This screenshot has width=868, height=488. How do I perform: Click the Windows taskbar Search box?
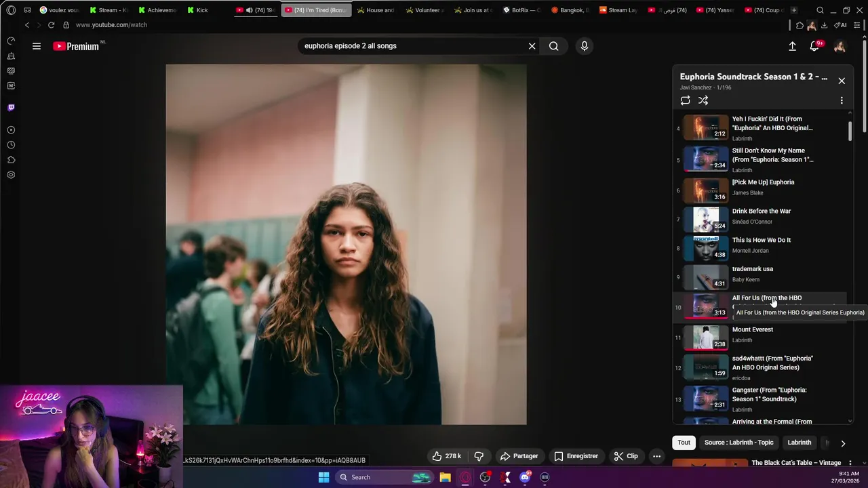384,477
